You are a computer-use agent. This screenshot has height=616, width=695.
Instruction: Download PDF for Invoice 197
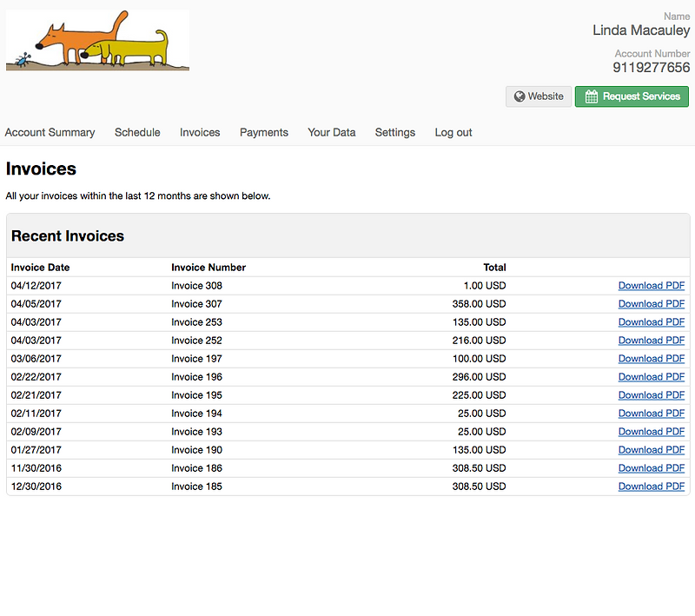pos(652,359)
